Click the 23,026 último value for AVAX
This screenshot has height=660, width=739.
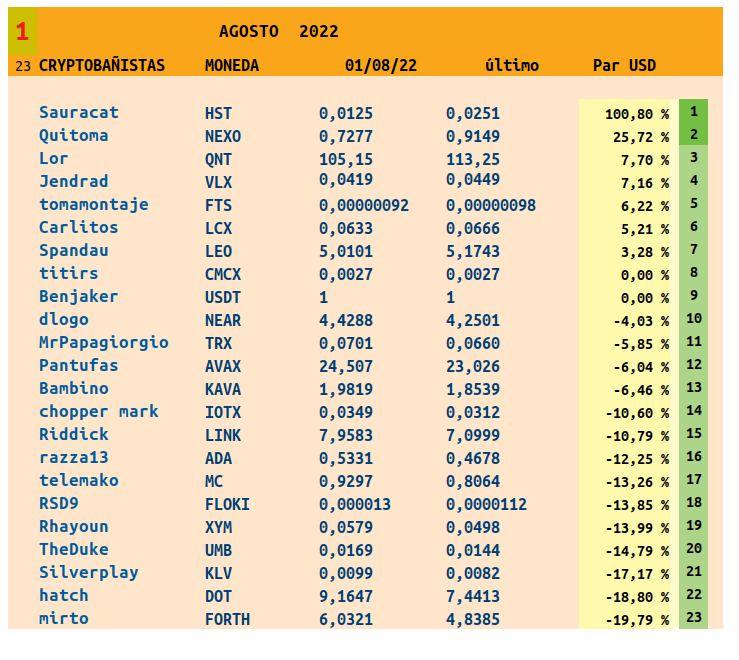[x=472, y=366]
